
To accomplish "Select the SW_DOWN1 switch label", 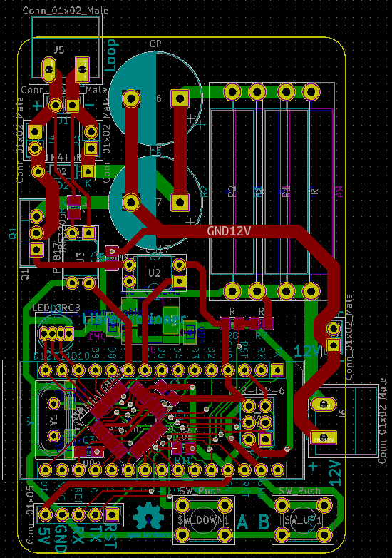I will (x=204, y=521).
